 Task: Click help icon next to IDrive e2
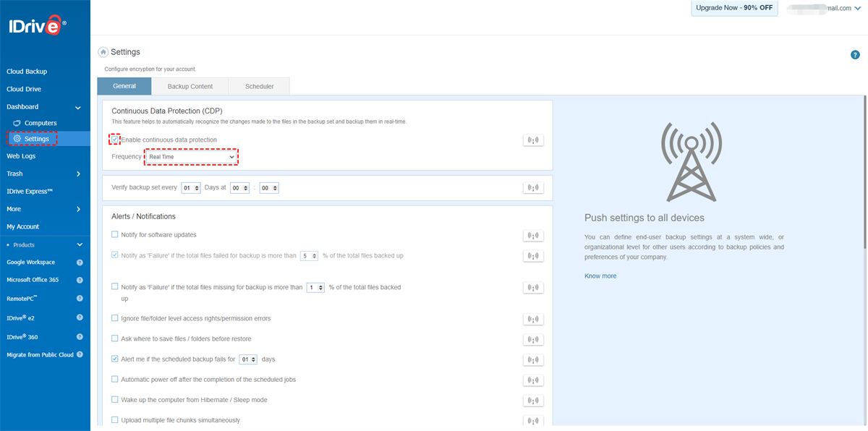(80, 317)
